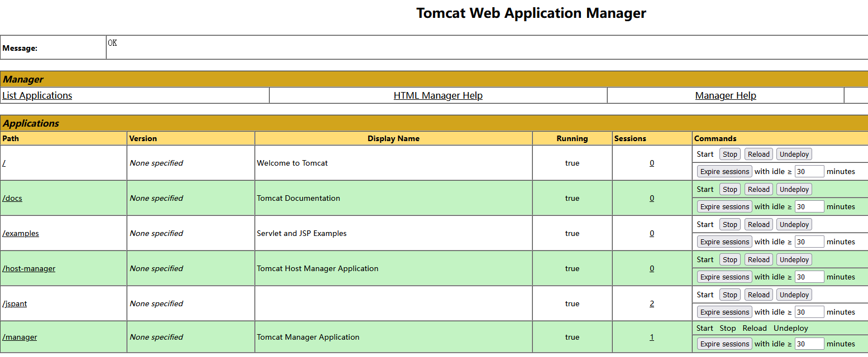
Task: Expire sessions for root / application
Action: [724, 171]
